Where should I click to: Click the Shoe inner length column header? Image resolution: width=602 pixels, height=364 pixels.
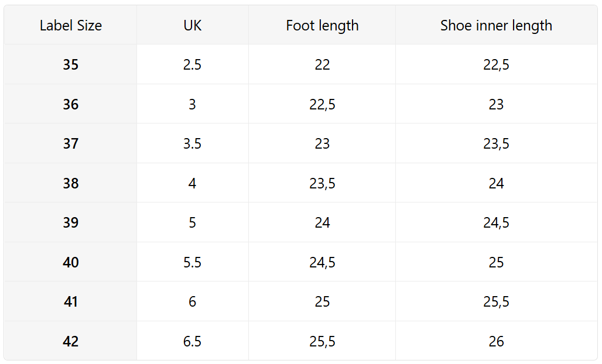pyautogui.click(x=496, y=26)
